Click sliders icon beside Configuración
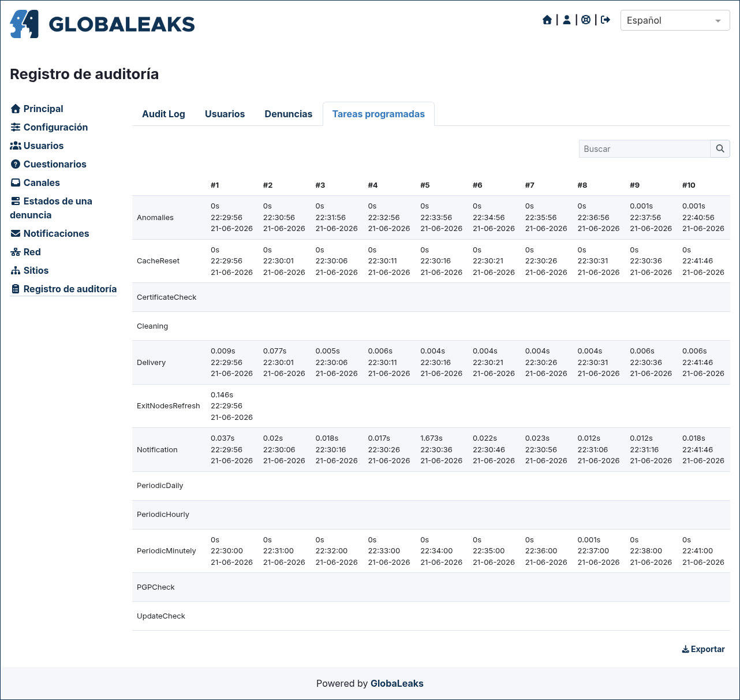 pos(16,127)
